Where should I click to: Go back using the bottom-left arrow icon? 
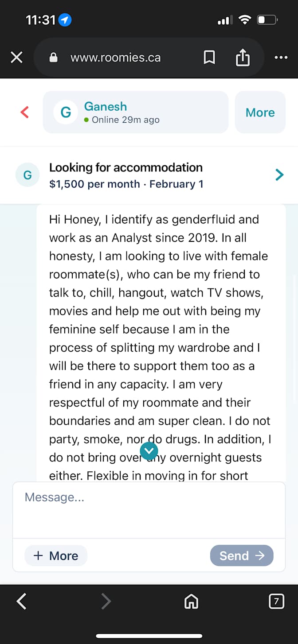click(x=21, y=601)
